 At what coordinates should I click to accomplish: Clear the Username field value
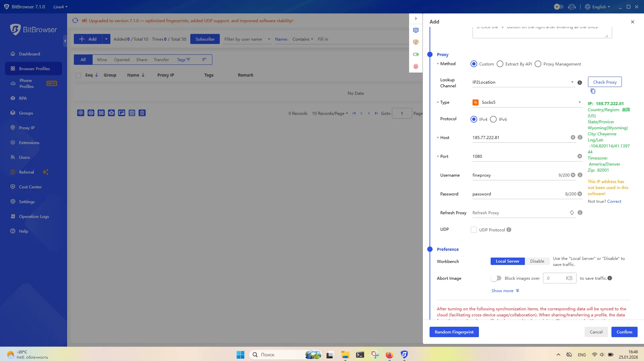pyautogui.click(x=573, y=175)
